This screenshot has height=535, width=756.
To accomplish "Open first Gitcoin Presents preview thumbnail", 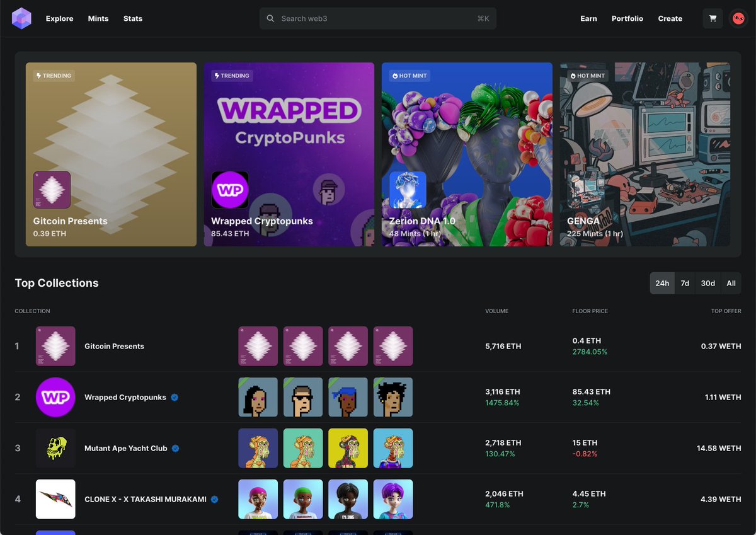I will pyautogui.click(x=258, y=346).
